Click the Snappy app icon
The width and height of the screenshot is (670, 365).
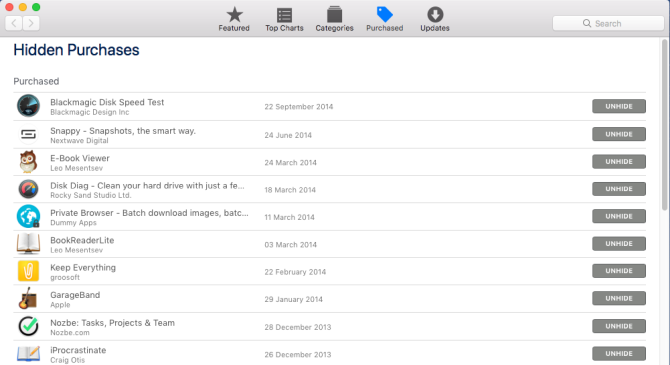click(x=28, y=134)
